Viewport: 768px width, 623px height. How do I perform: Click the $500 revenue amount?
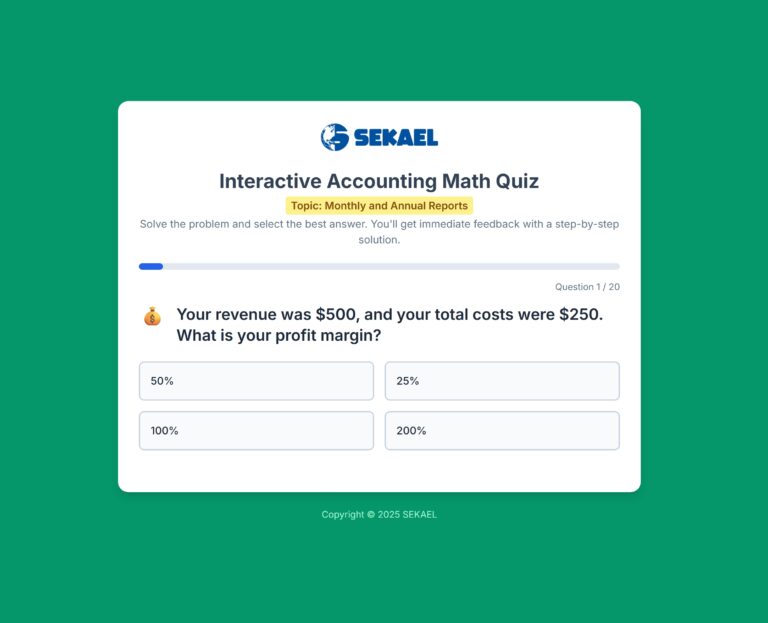click(335, 314)
